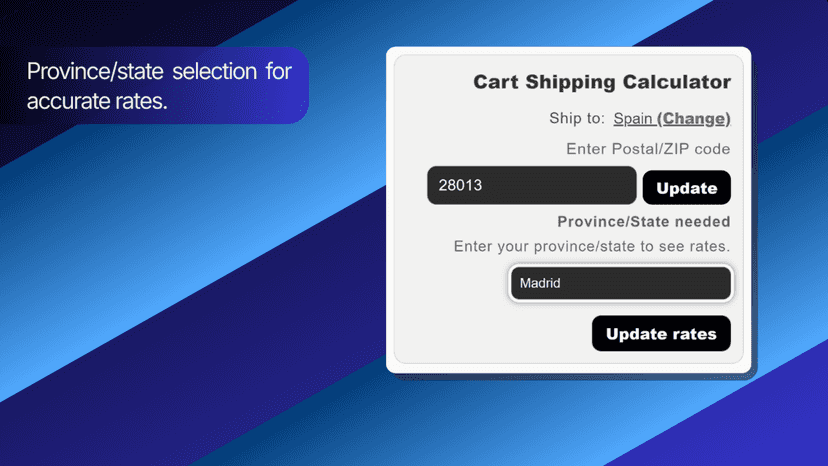The height and width of the screenshot is (466, 828).
Task: Click the word Calculator in the title
Action: pos(676,82)
